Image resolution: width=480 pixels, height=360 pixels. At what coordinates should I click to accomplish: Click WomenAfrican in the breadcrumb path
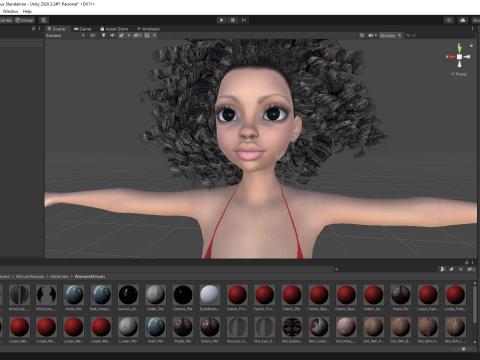[90, 277]
